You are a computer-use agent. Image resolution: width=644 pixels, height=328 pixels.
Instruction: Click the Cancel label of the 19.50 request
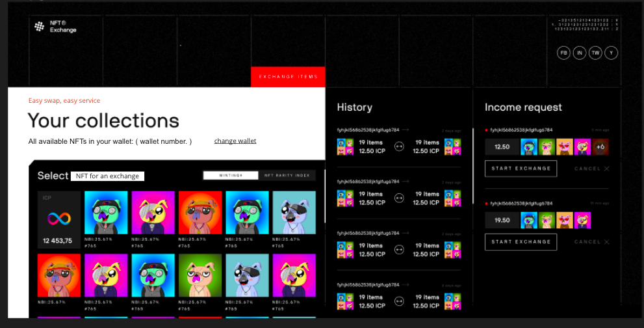point(587,242)
